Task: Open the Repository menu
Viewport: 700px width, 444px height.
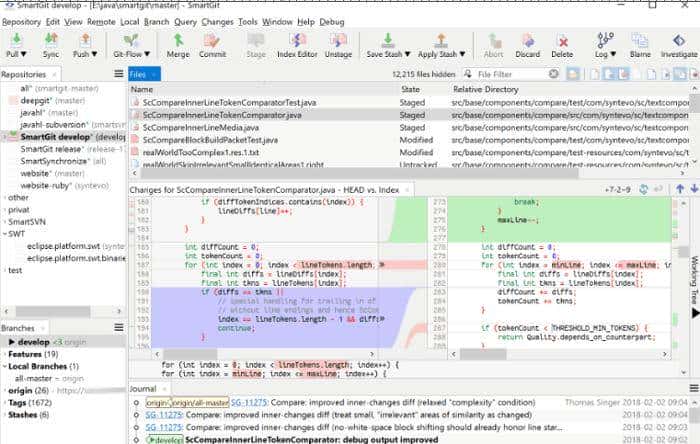Action: 21,22
